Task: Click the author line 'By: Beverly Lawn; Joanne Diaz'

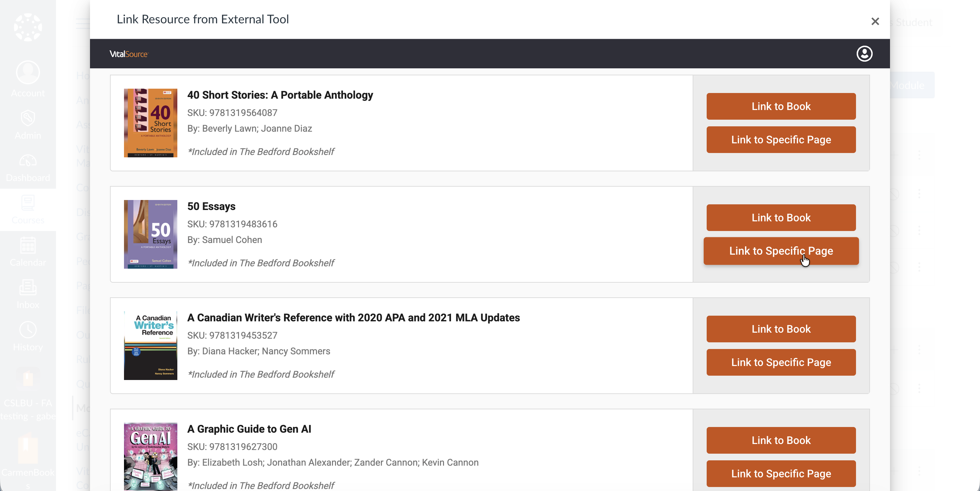Action: click(x=250, y=129)
